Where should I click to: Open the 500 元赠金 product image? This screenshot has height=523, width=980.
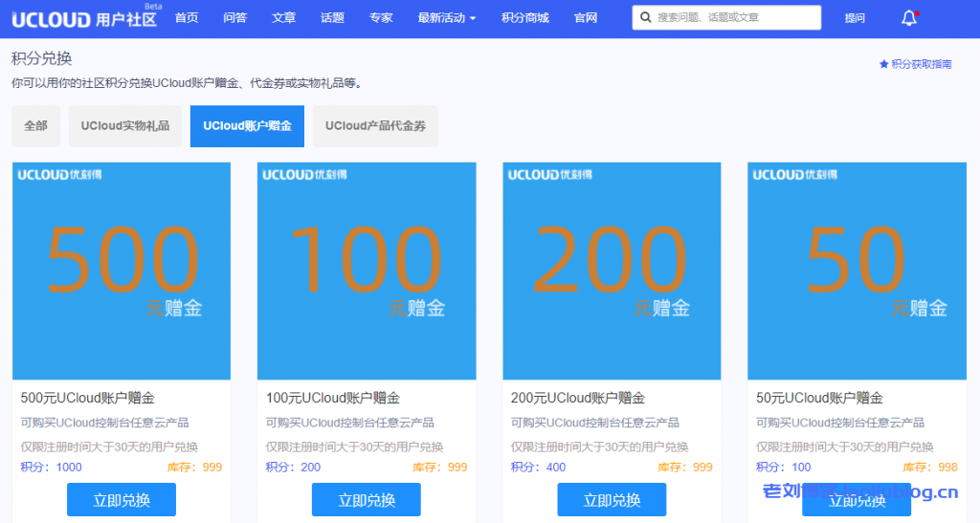(122, 271)
